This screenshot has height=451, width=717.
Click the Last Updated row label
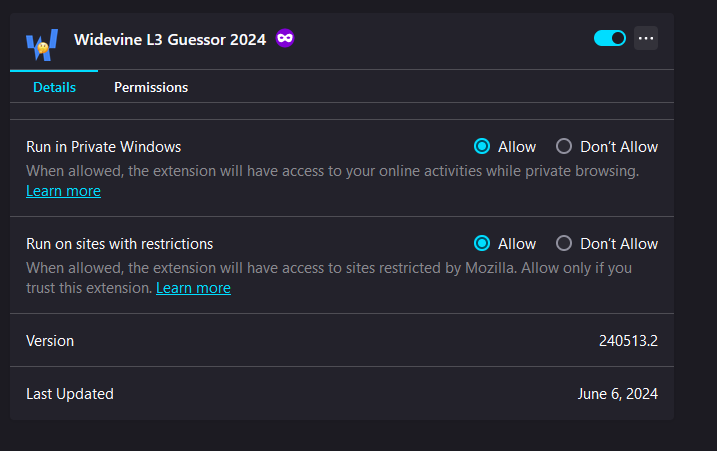click(x=70, y=394)
